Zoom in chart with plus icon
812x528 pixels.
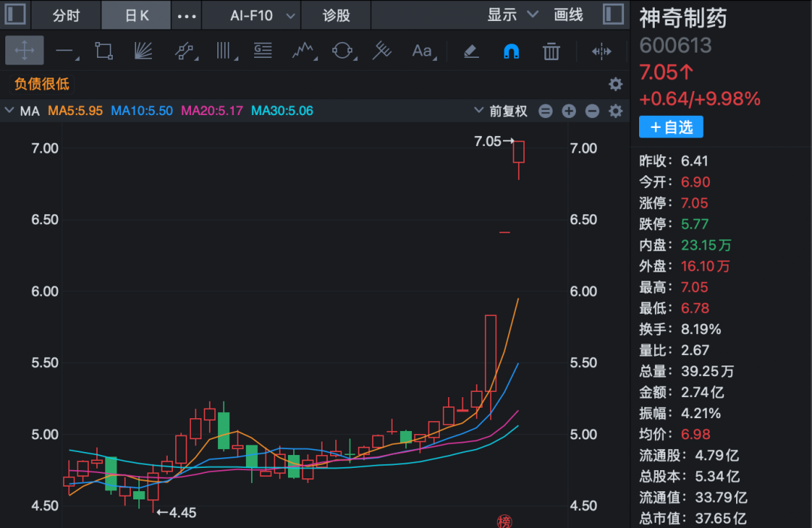click(x=568, y=111)
